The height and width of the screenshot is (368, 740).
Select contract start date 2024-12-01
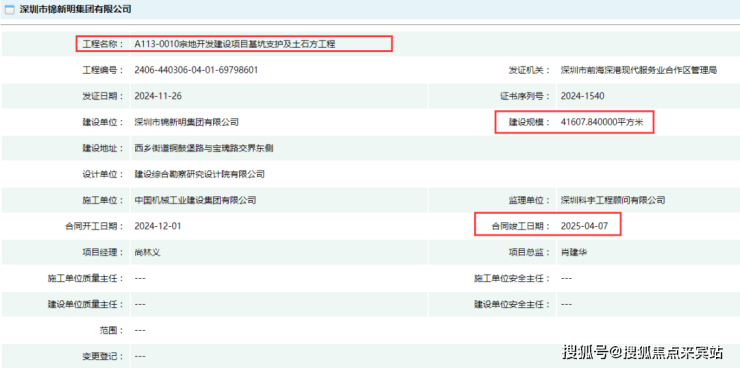coord(158,226)
